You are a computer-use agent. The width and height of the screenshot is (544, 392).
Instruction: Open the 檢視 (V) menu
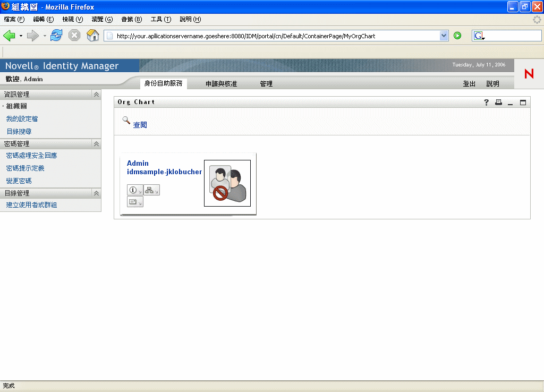(x=72, y=20)
